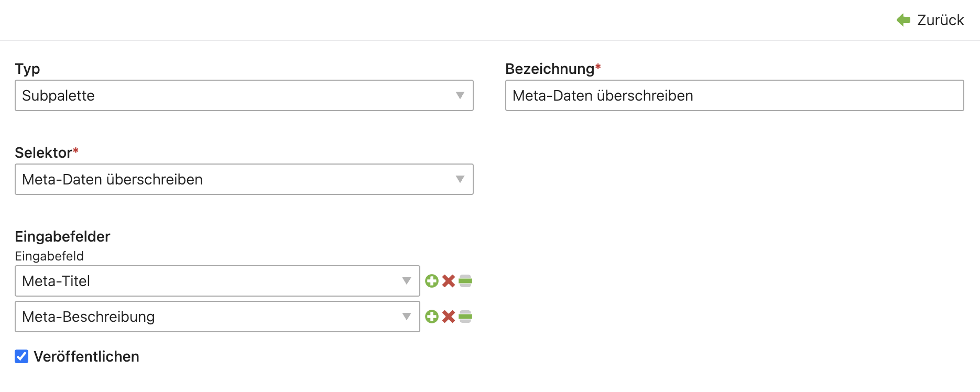Click the green back arrow icon

[x=903, y=20]
